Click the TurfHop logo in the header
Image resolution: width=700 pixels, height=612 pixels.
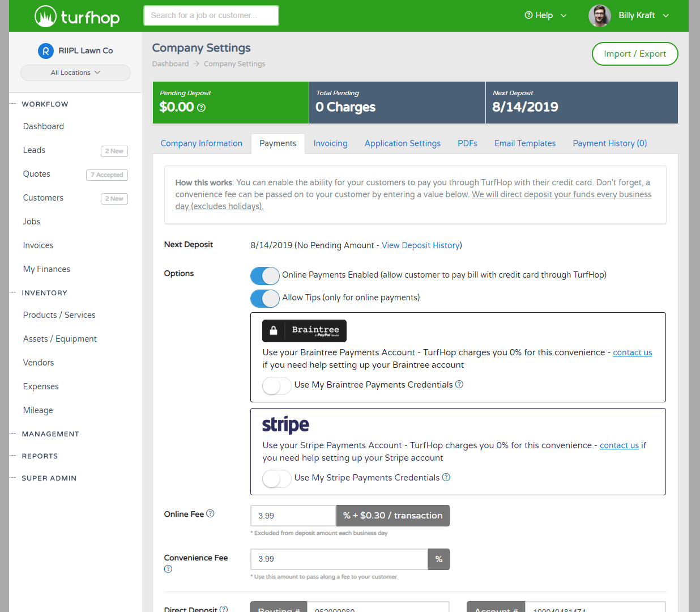(x=76, y=16)
